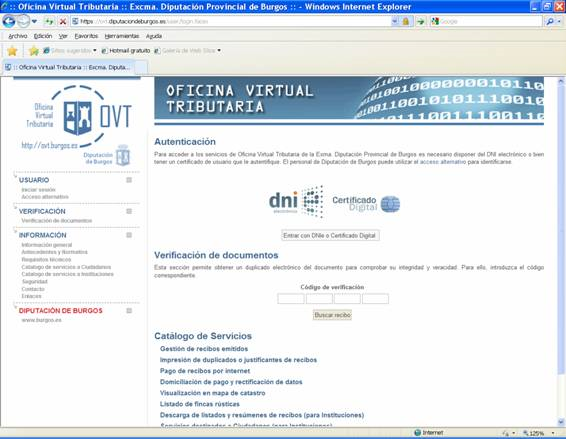Go back with the browser Back arrow
The height and width of the screenshot is (439, 566).
[x=9, y=21]
